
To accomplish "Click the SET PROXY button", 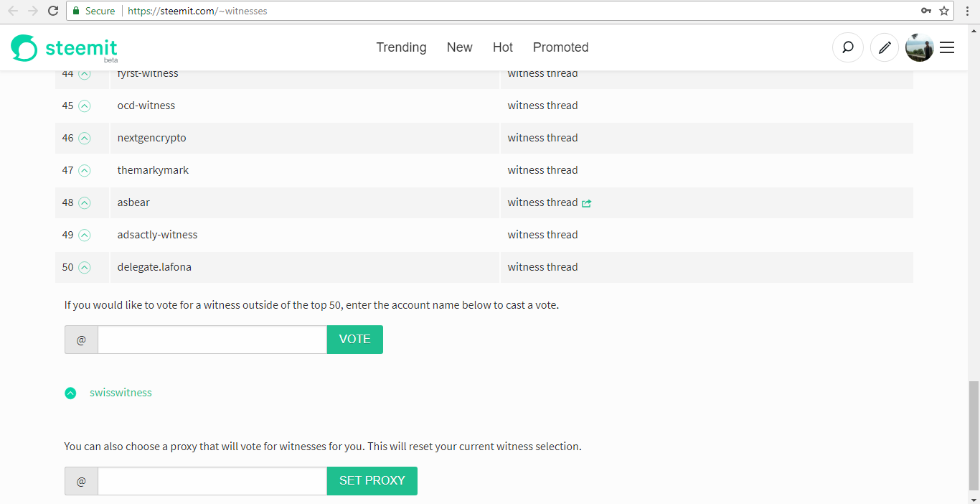I will point(372,481).
